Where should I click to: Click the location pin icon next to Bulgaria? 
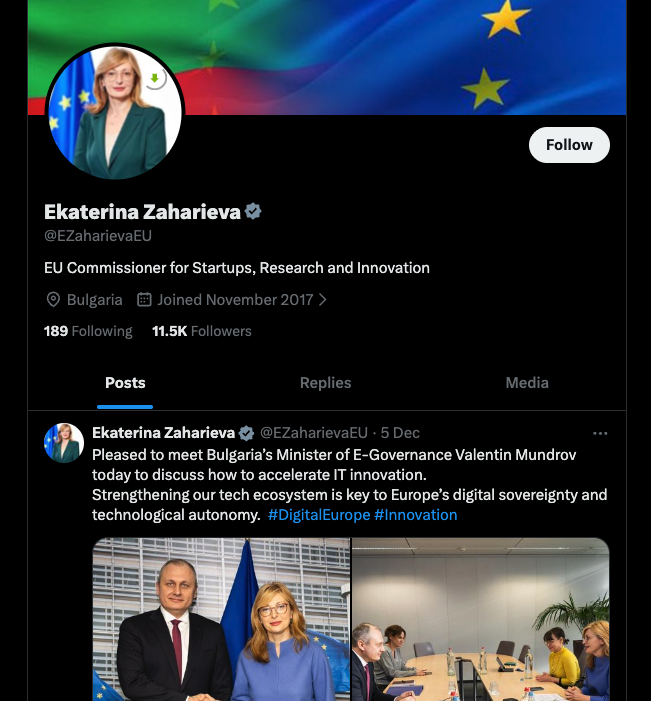point(53,300)
